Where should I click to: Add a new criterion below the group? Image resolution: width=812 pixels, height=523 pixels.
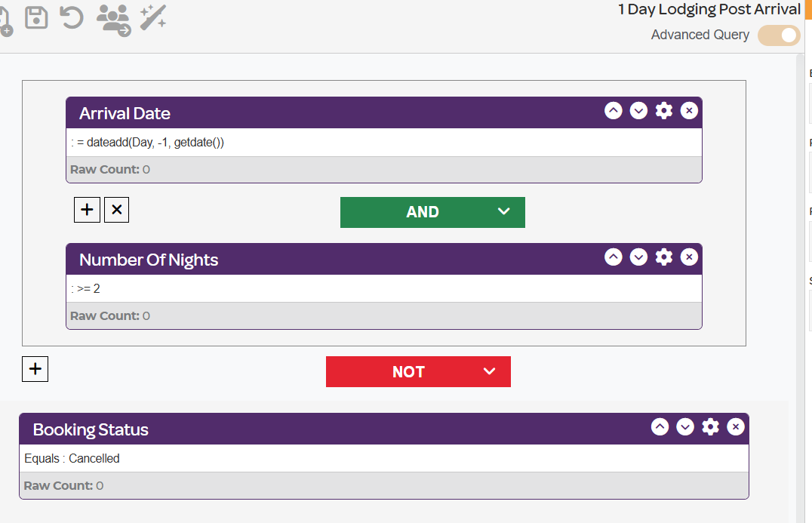coord(35,369)
